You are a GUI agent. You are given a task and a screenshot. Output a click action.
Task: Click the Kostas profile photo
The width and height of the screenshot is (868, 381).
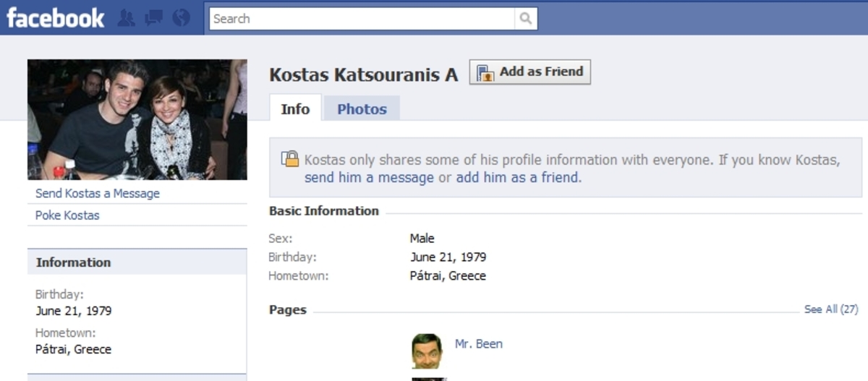point(137,119)
